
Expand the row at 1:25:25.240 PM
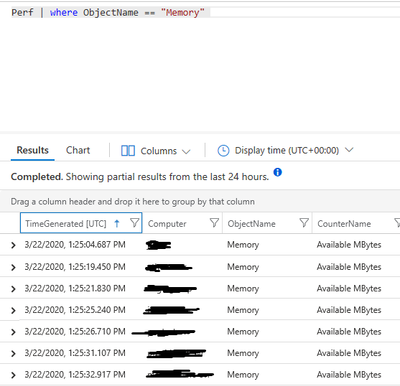coord(13,311)
